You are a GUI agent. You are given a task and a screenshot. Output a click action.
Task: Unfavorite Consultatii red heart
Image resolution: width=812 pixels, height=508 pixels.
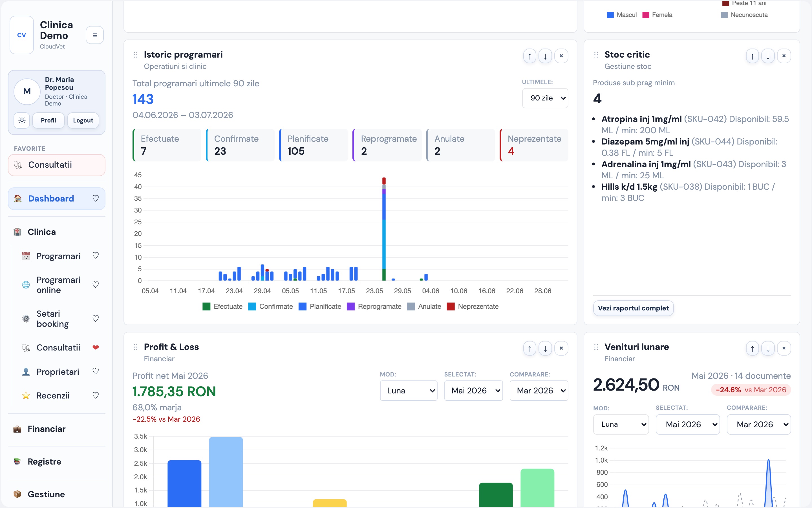pyautogui.click(x=96, y=347)
